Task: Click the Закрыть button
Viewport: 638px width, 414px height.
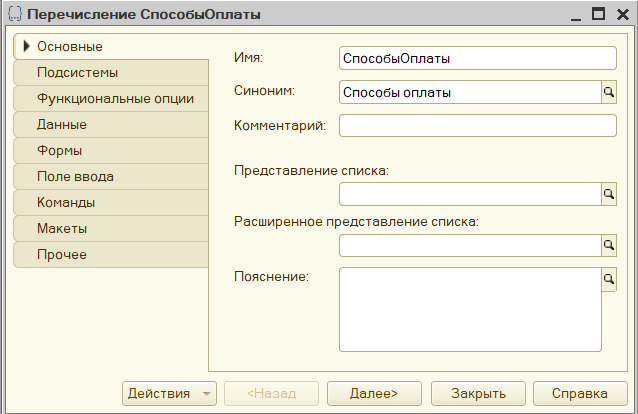Action: (478, 393)
